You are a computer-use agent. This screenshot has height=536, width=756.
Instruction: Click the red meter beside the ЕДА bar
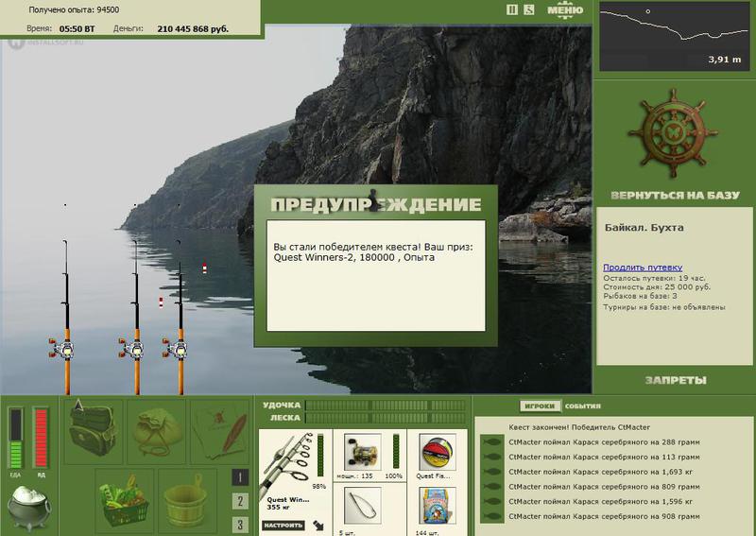point(41,438)
